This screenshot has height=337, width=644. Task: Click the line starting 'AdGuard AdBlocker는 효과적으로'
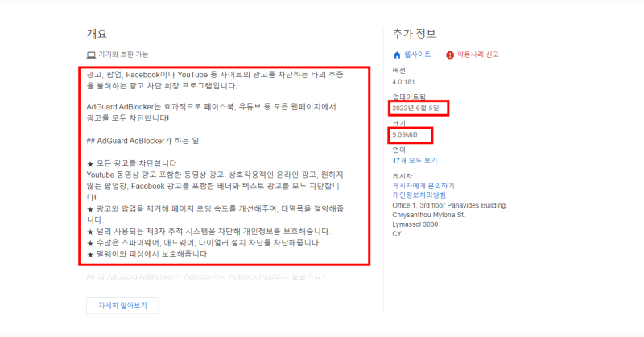pos(212,107)
